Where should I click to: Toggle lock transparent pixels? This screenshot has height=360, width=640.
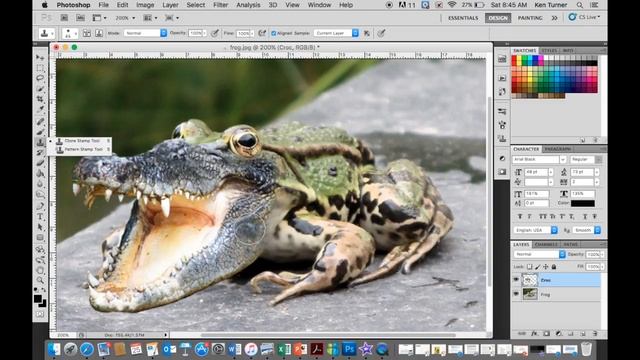tap(529, 267)
